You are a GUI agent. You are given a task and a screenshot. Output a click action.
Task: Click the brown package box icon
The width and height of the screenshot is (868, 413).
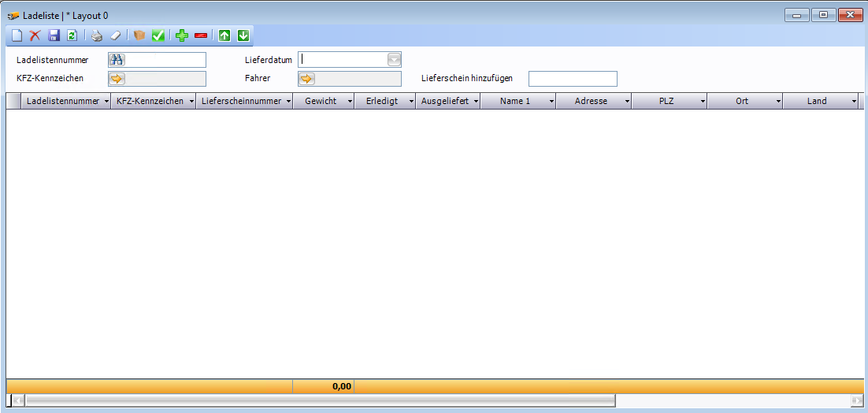[x=139, y=35]
